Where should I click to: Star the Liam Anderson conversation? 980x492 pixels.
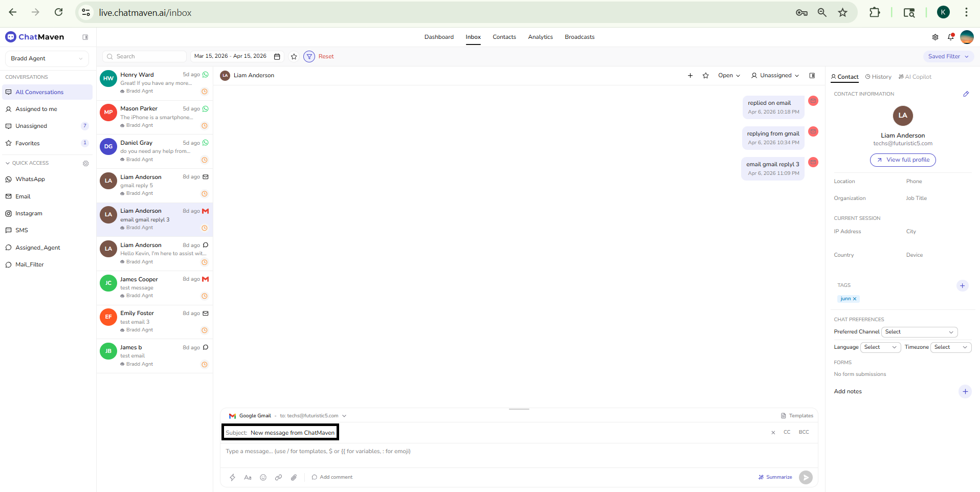point(705,76)
